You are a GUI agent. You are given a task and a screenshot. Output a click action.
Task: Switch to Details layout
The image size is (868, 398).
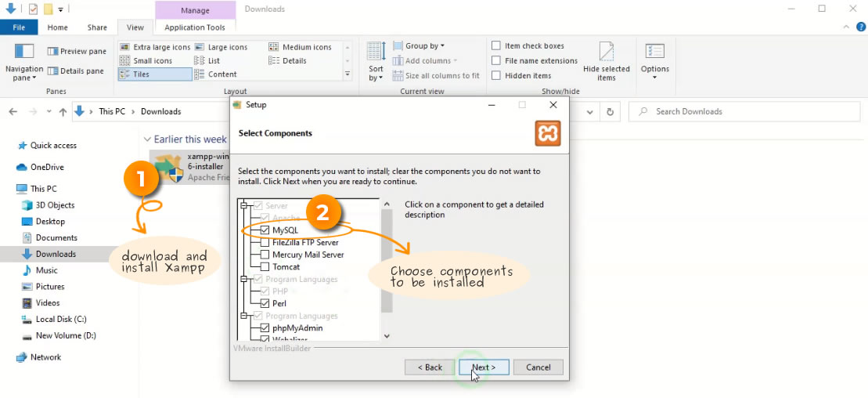287,60
